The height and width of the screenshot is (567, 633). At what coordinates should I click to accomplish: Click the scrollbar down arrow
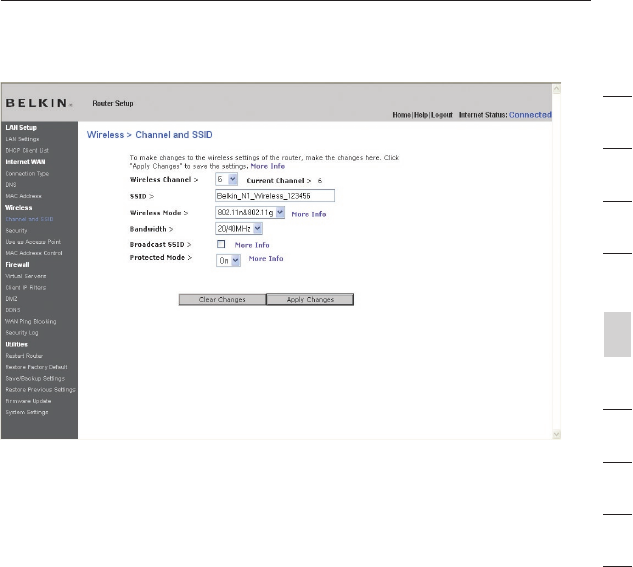pyautogui.click(x=556, y=434)
